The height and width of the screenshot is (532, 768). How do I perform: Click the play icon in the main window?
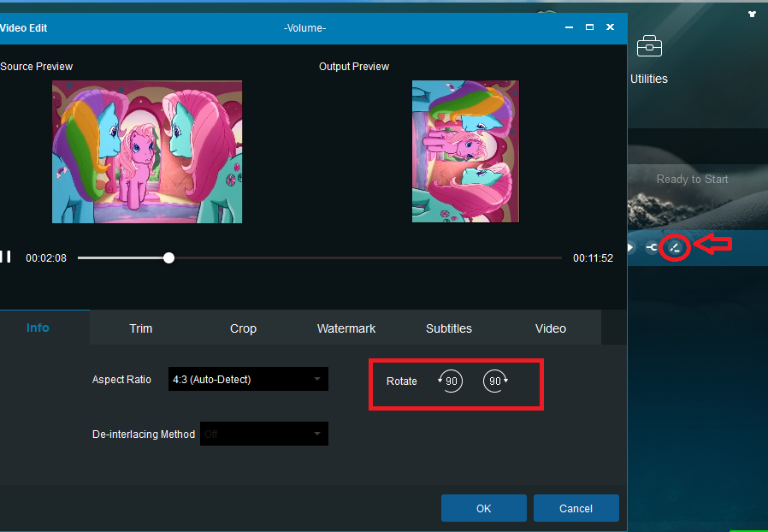tap(631, 248)
